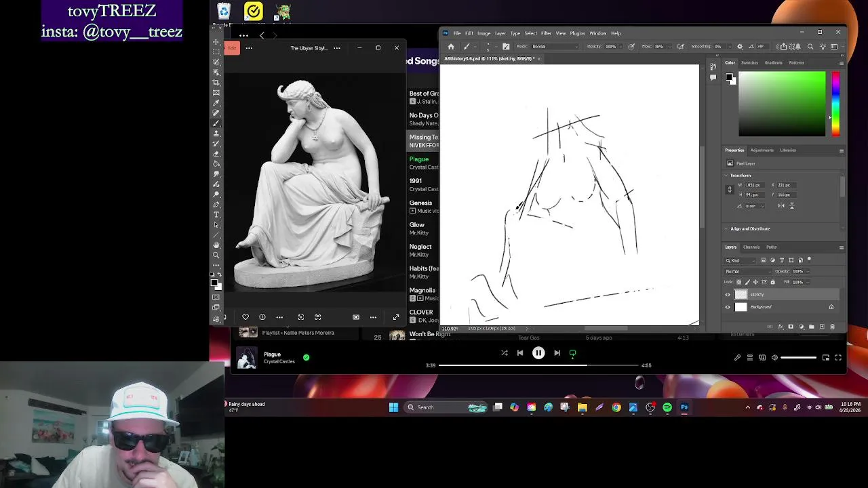Toggle Lock transparent pixels icon
868x488 pixels.
tap(738, 282)
